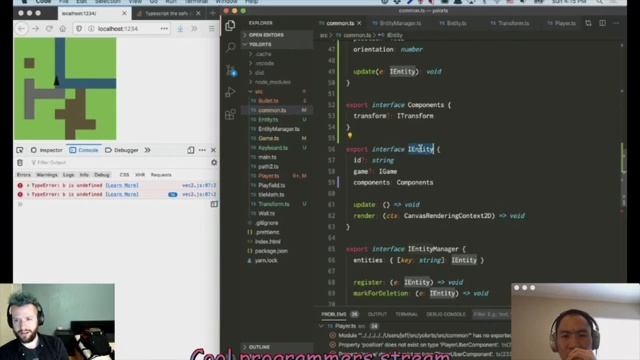Open the OUTPUT panel tab
640x360 pixels.
click(x=377, y=314)
